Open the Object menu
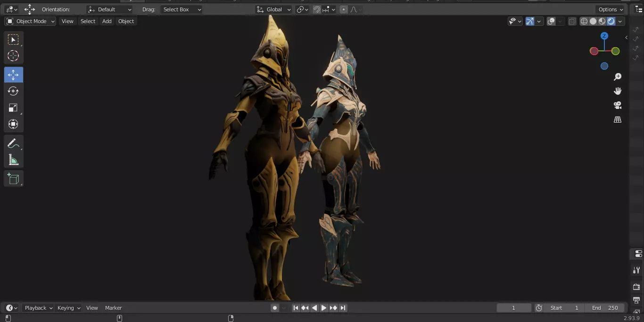 pos(126,21)
